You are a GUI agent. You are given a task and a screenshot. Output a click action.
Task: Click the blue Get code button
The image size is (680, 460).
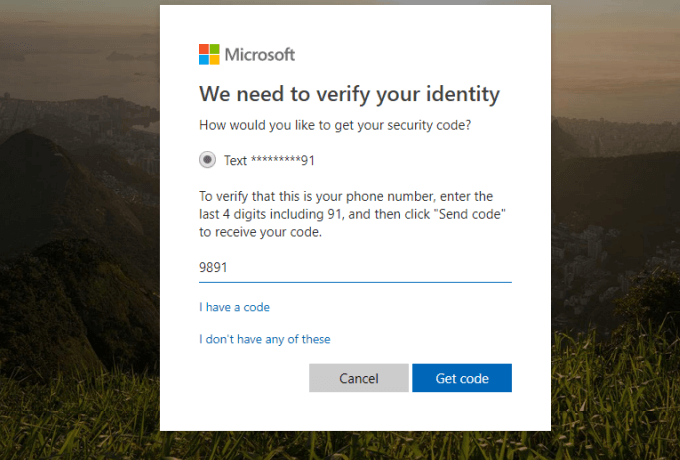pos(462,378)
